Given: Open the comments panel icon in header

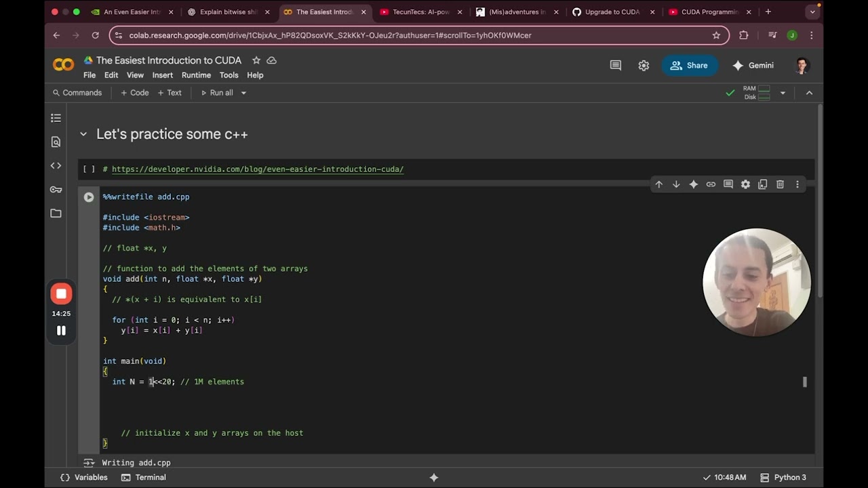Looking at the screenshot, I should tap(616, 66).
